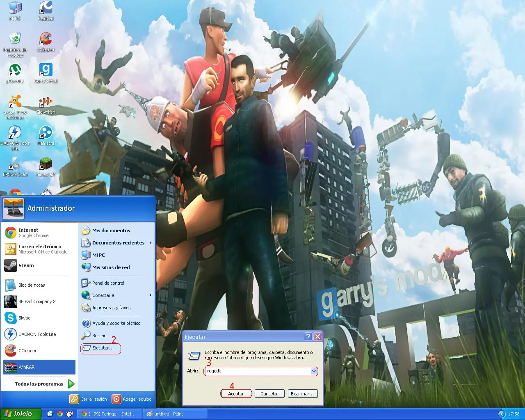
Task: Click the Show Desktop quick launch icon
Action: (x=50, y=414)
